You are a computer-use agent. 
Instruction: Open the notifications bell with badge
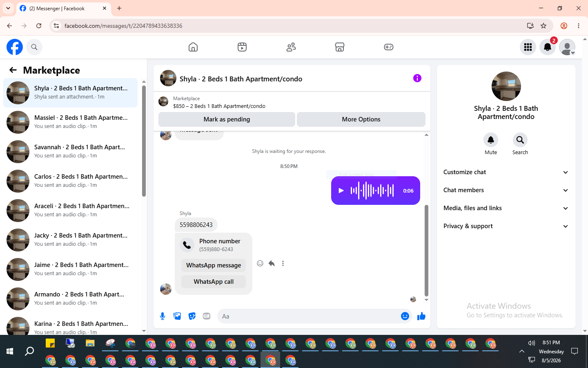548,47
